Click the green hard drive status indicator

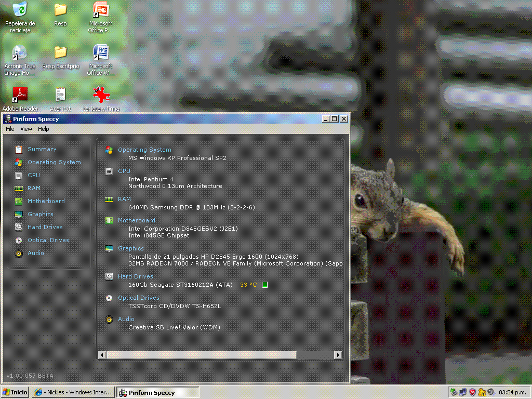(x=265, y=285)
